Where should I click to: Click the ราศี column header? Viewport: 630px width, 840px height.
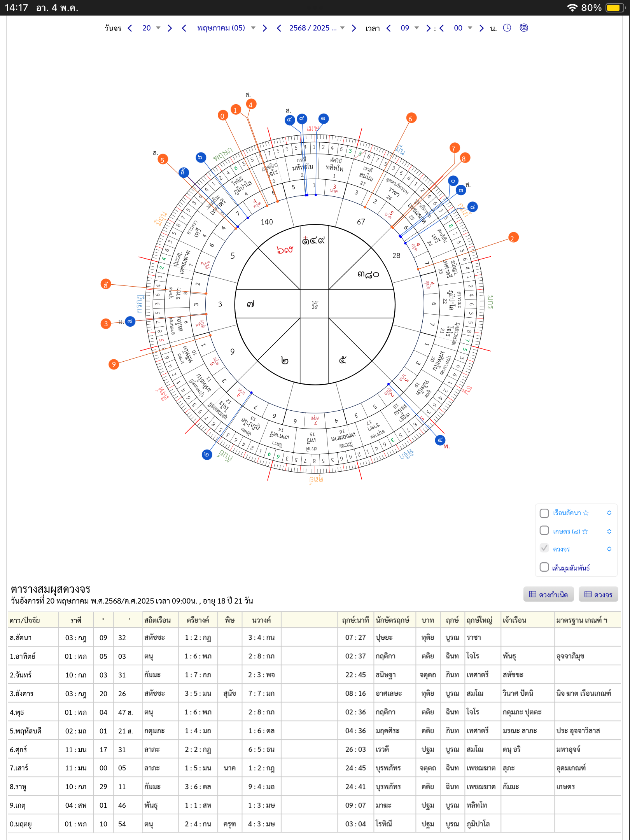point(76,620)
